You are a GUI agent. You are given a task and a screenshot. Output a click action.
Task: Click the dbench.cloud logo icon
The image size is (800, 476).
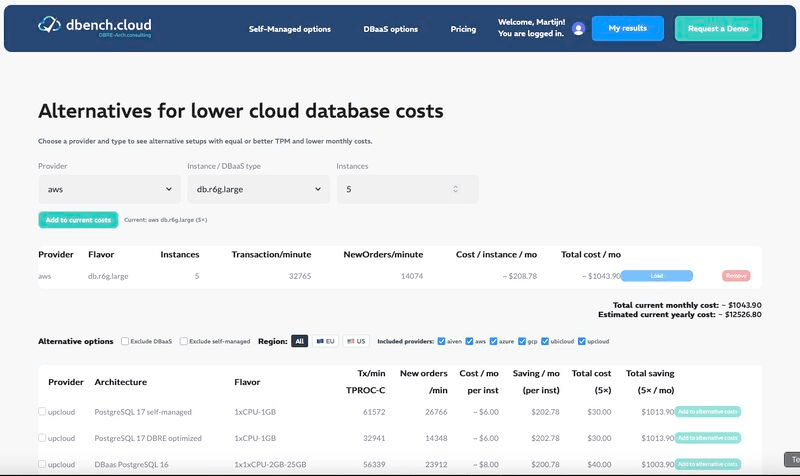tap(49, 26)
